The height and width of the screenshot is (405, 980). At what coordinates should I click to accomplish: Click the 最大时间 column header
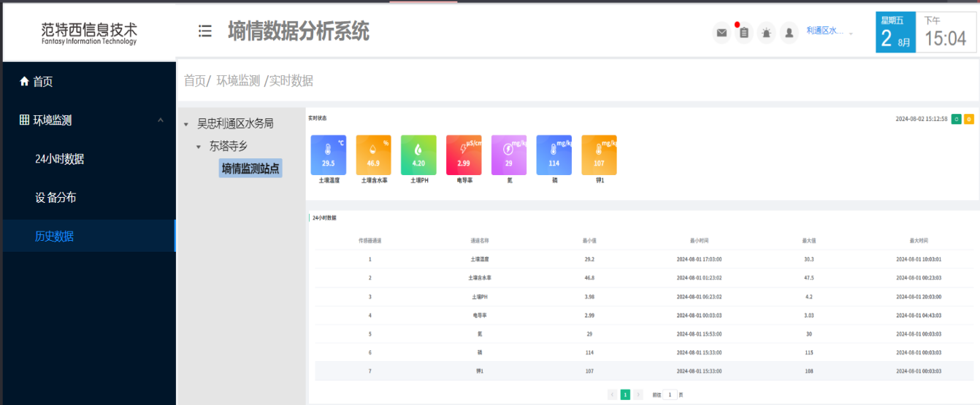click(x=919, y=240)
